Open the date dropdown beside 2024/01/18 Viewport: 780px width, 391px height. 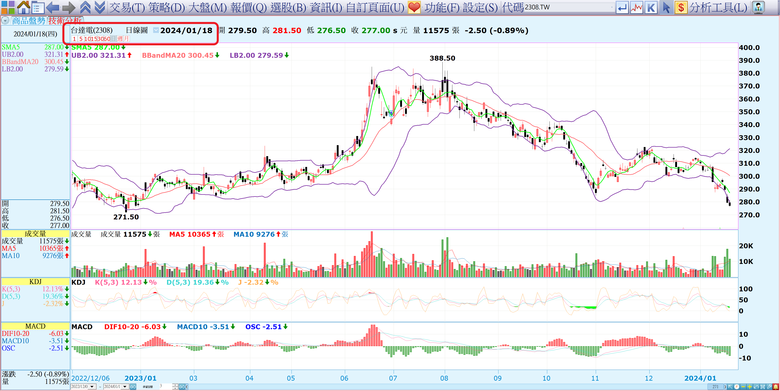156,30
